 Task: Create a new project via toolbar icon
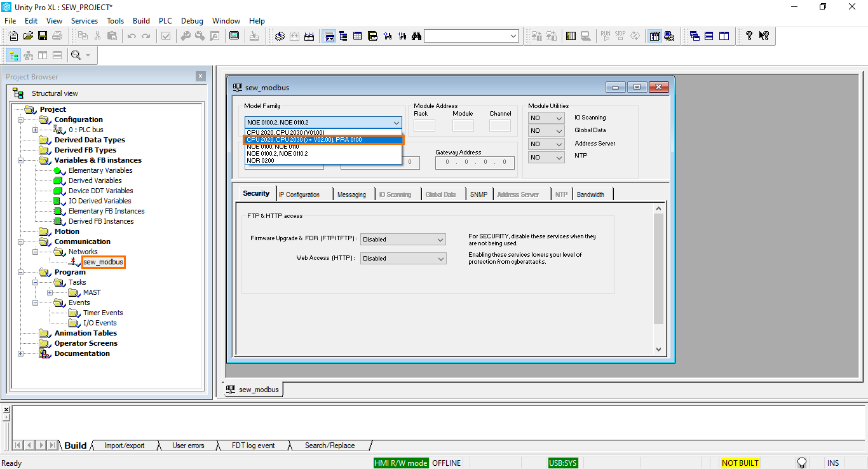pyautogui.click(x=13, y=36)
